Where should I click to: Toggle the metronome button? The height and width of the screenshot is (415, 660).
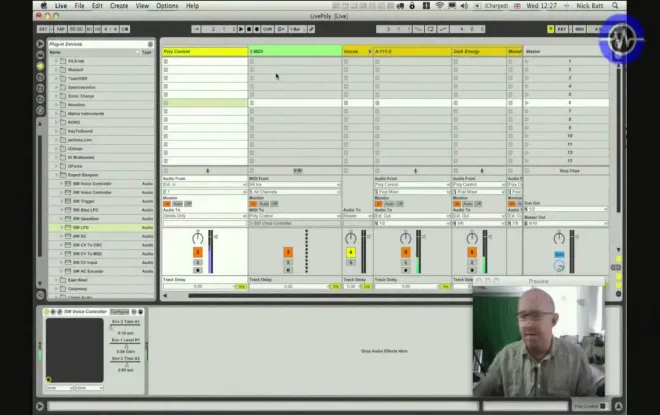click(125, 29)
